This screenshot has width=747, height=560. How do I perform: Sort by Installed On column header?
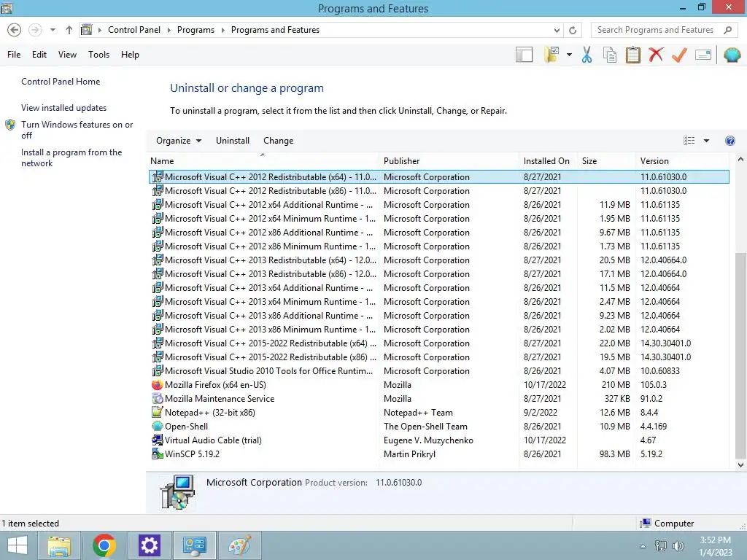point(548,161)
